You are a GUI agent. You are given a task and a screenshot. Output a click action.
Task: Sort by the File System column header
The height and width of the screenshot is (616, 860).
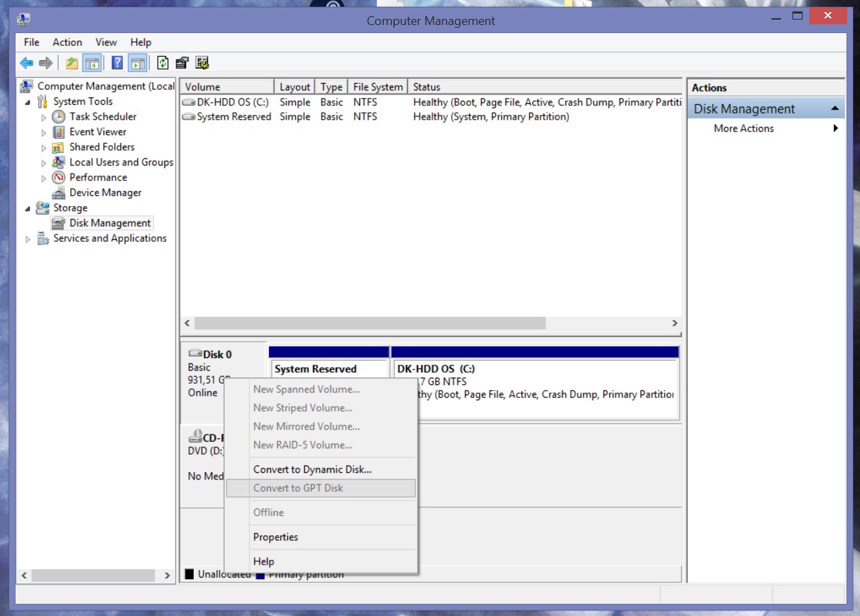coord(378,87)
